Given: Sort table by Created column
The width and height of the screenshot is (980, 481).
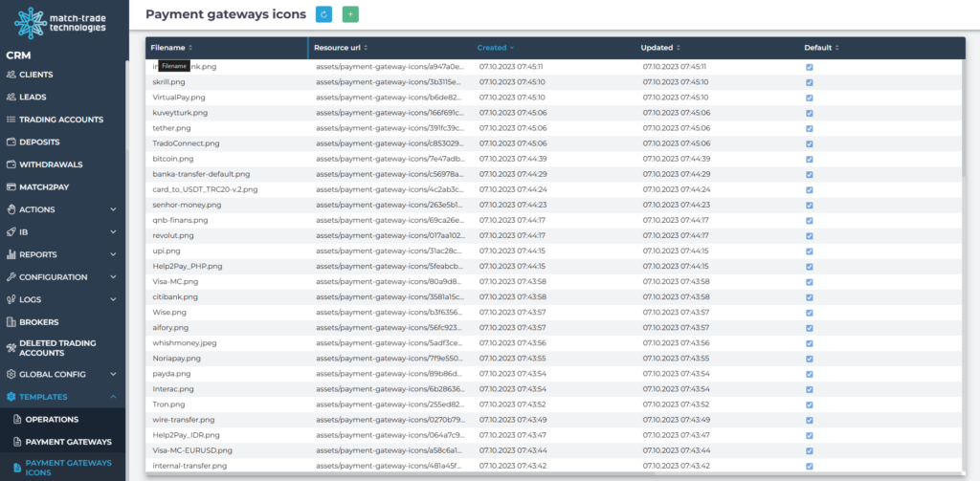Looking at the screenshot, I should click(x=495, y=47).
